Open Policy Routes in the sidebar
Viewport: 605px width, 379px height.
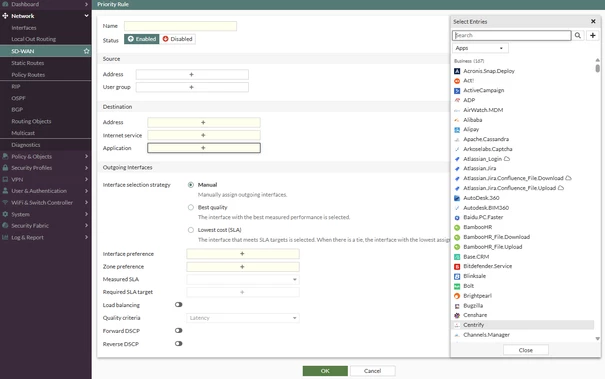(x=28, y=75)
